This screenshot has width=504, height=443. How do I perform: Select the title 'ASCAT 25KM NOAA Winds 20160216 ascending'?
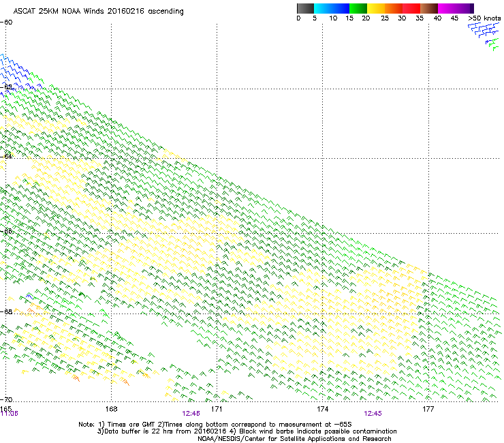coord(98,12)
